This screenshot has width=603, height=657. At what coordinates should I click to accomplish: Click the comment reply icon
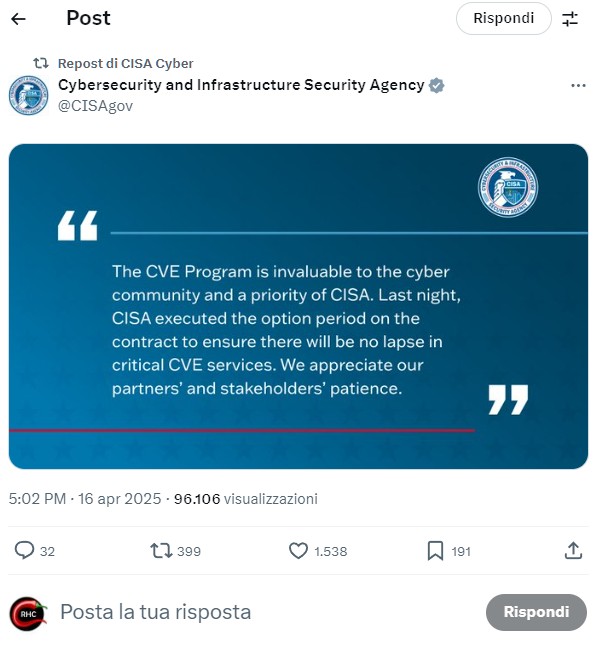coord(25,550)
